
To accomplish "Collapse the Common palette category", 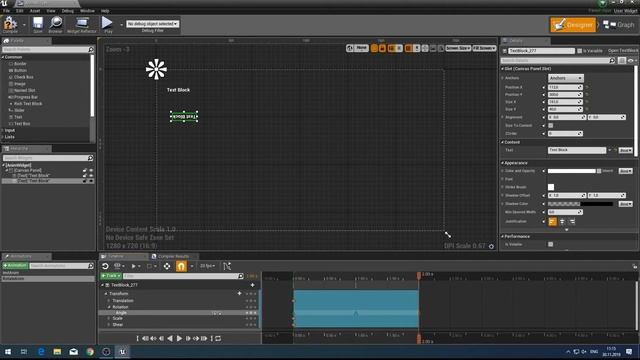I will (x=3, y=57).
